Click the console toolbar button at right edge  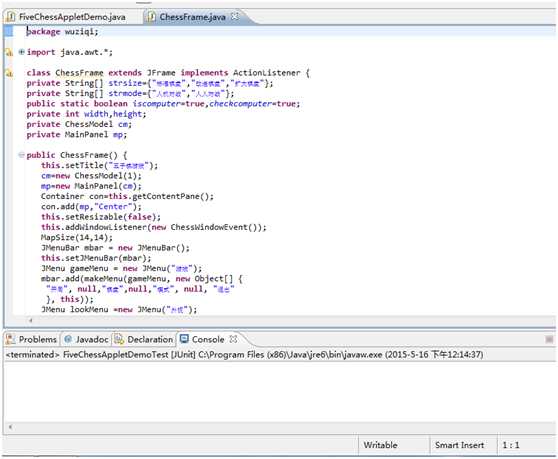click(549, 339)
